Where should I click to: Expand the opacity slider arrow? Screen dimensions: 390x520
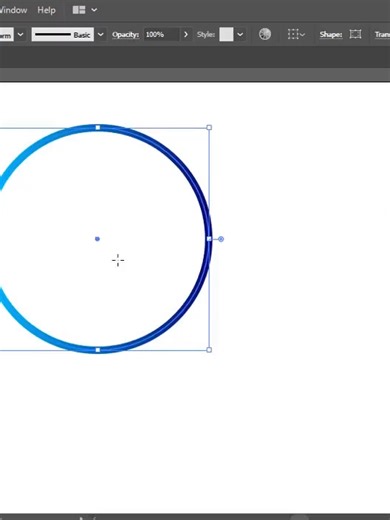click(x=186, y=34)
